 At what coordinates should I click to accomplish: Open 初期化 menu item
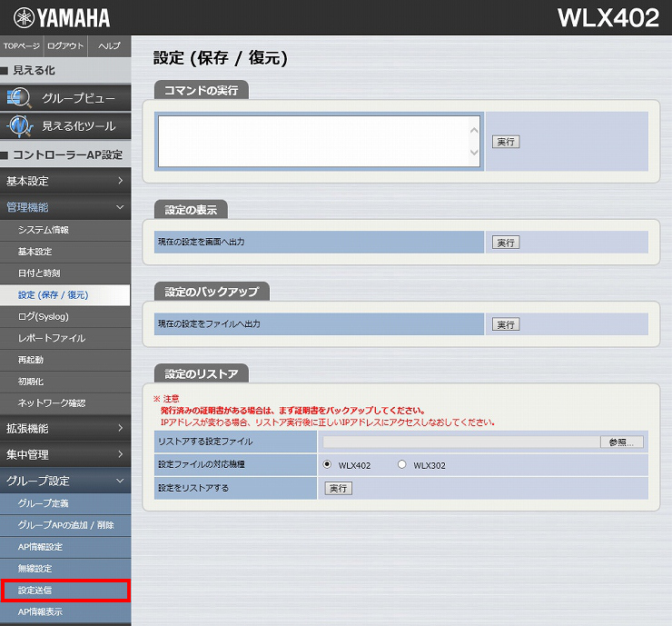tap(65, 382)
